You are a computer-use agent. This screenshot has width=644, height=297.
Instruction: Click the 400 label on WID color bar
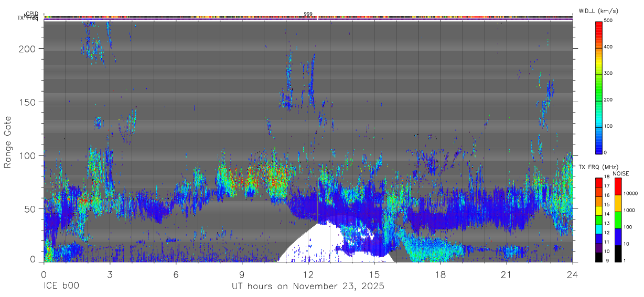click(x=608, y=47)
